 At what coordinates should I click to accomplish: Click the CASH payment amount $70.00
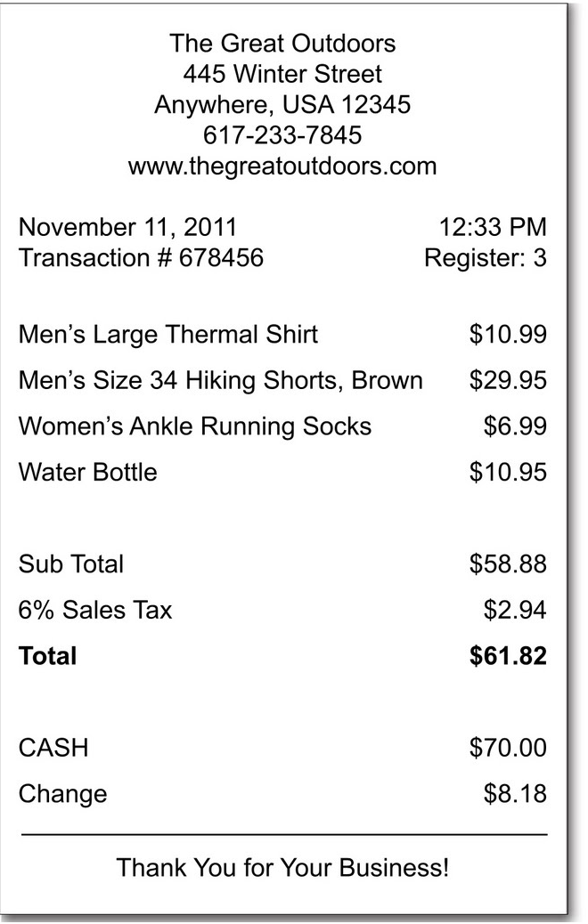(x=509, y=748)
